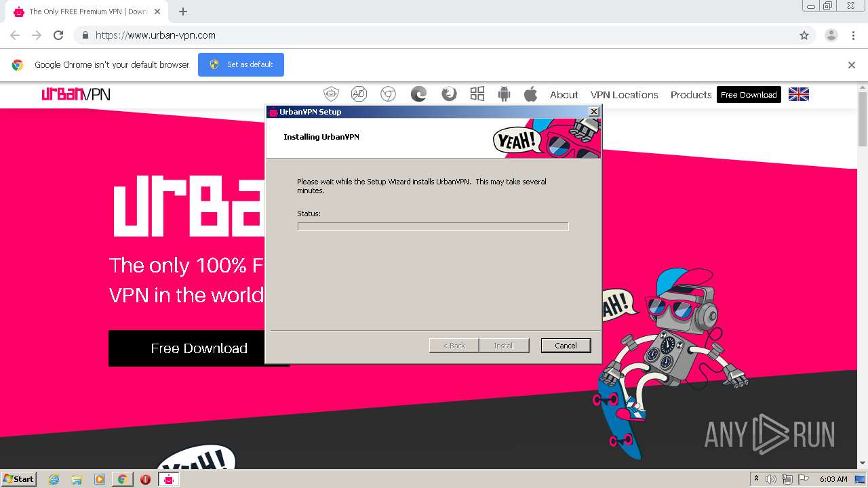The height and width of the screenshot is (488, 868).
Task: Open the About menu item
Action: coord(564,95)
